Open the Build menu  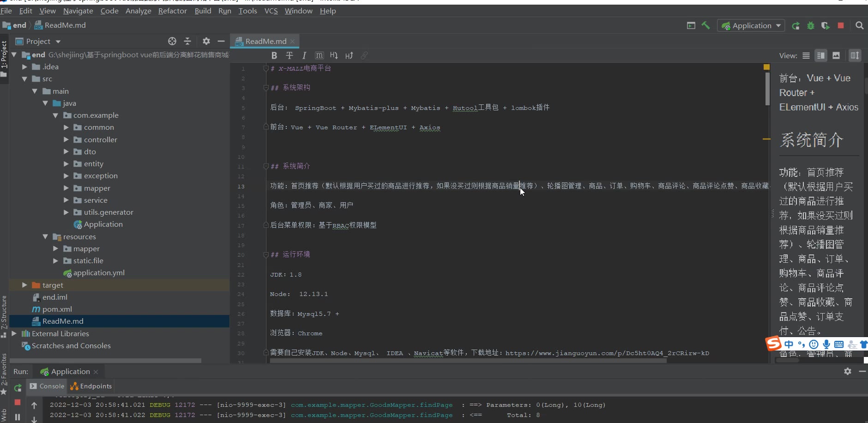point(203,11)
